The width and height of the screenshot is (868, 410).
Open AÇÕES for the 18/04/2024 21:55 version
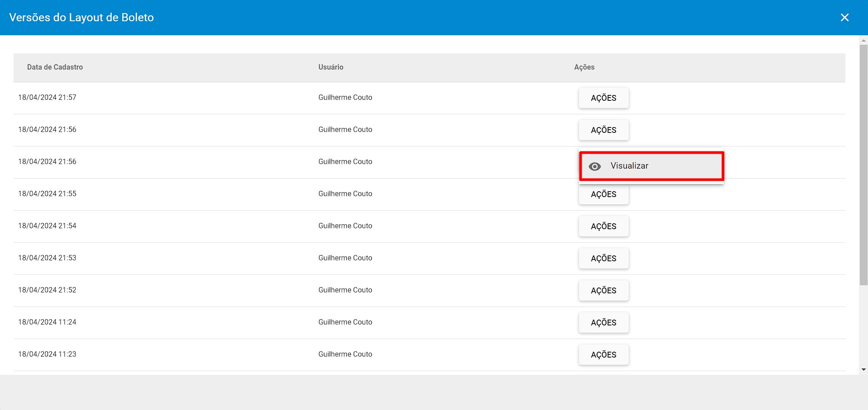pyautogui.click(x=603, y=194)
